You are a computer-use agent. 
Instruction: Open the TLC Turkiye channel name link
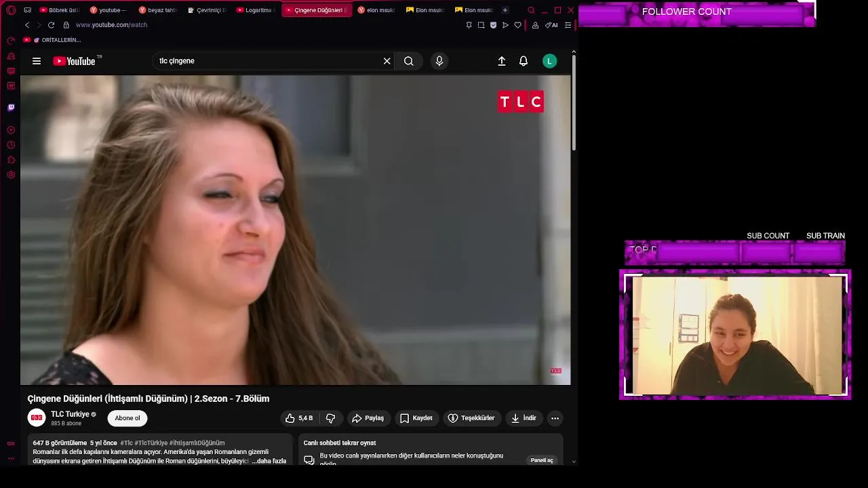tap(70, 414)
